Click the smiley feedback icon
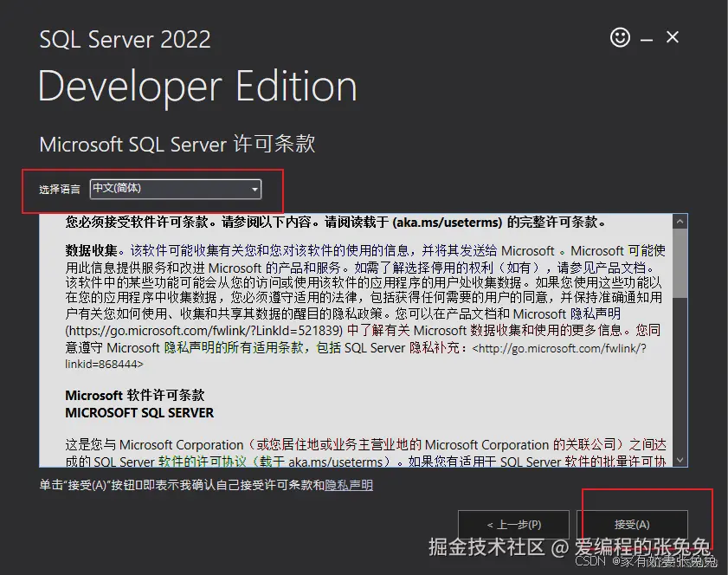This screenshot has width=728, height=575. pos(620,37)
